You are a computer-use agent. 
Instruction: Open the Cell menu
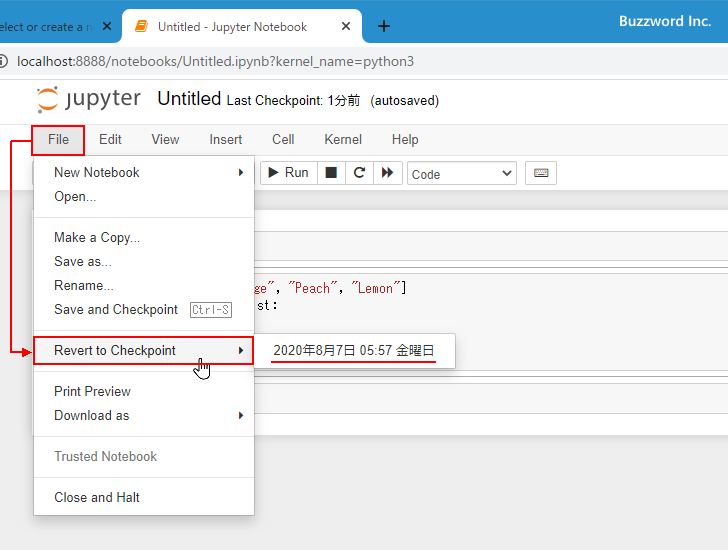click(283, 140)
